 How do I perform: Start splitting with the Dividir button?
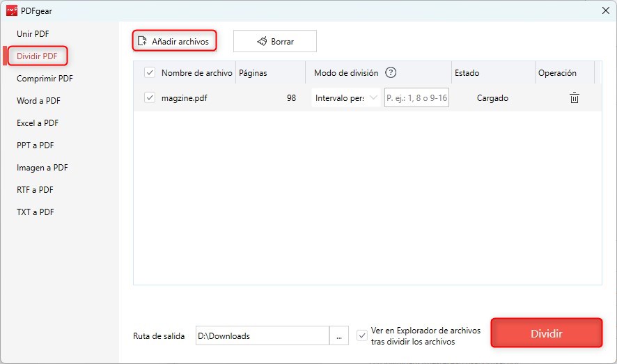[546, 333]
